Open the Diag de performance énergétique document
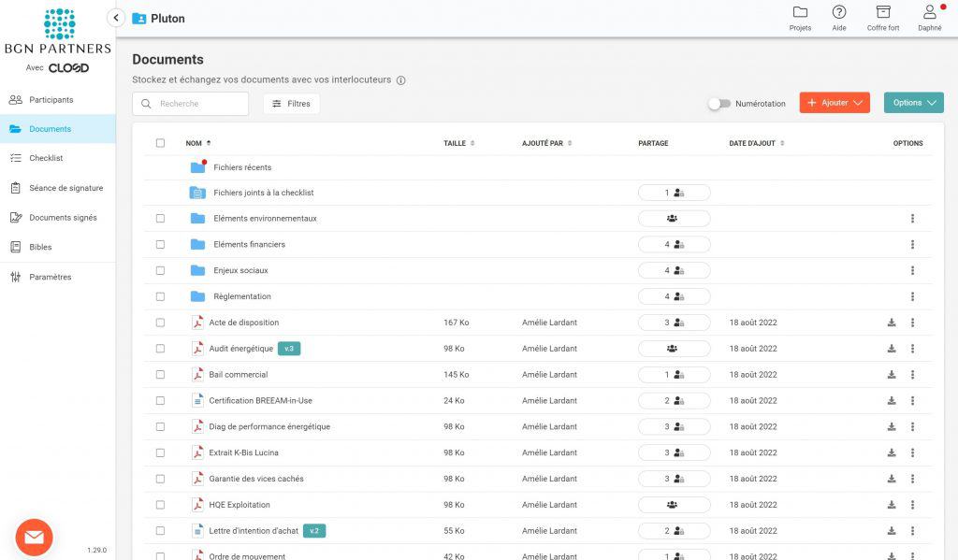Viewport: 958px width, 560px height. click(x=269, y=427)
